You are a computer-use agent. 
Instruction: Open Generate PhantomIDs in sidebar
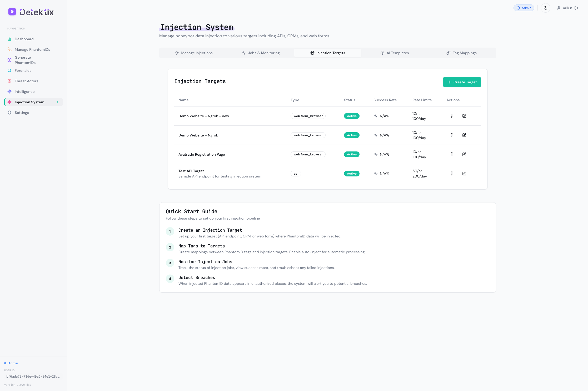coord(25,60)
